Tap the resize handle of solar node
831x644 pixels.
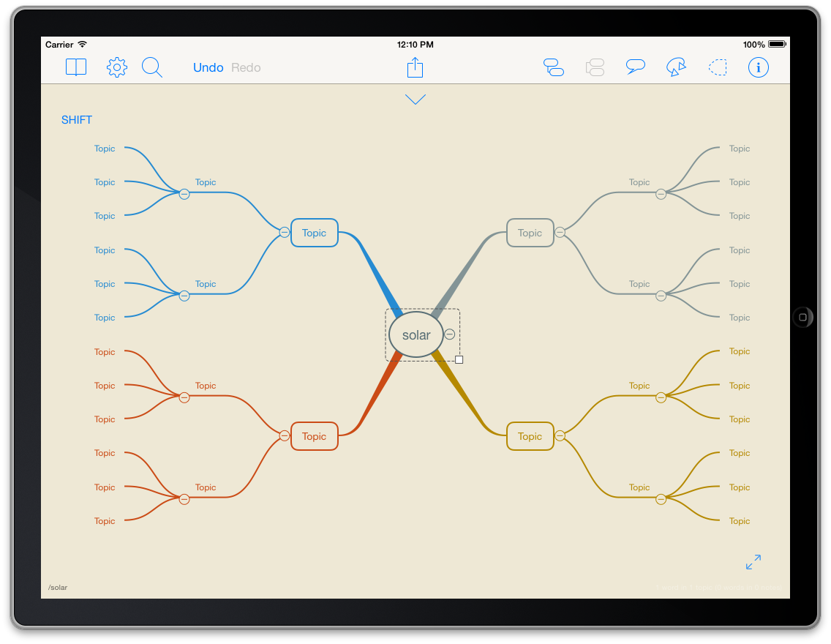(x=459, y=359)
